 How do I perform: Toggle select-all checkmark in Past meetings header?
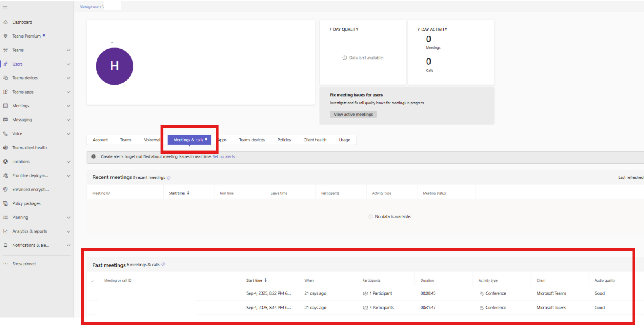[x=93, y=281]
